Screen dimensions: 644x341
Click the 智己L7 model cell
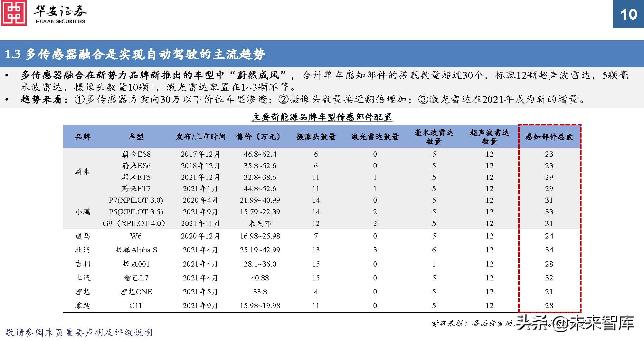[x=136, y=278]
